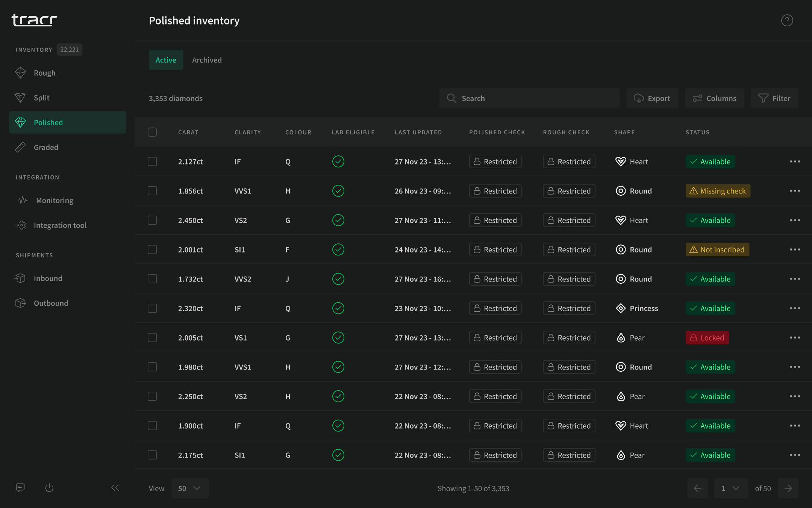Viewport: 812px width, 508px height.
Task: Sort by the LAST UPDATED column header
Action: click(x=418, y=132)
